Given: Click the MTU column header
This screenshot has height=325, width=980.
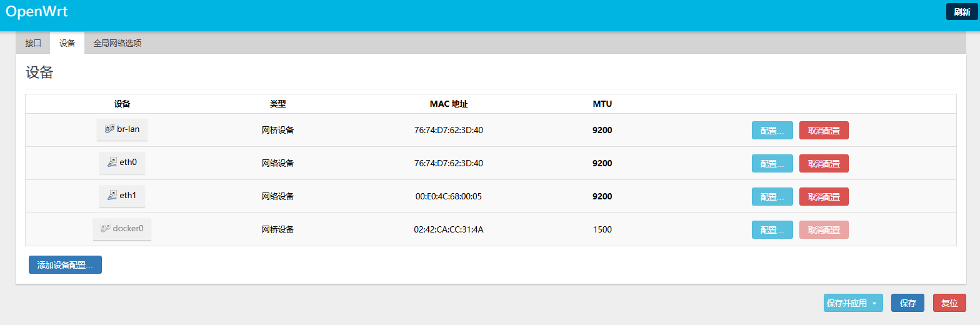Looking at the screenshot, I should [x=602, y=104].
